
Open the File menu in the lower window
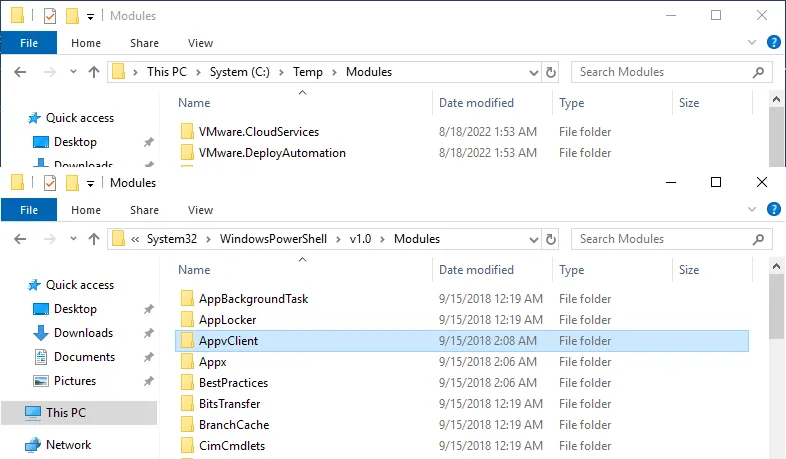(29, 210)
